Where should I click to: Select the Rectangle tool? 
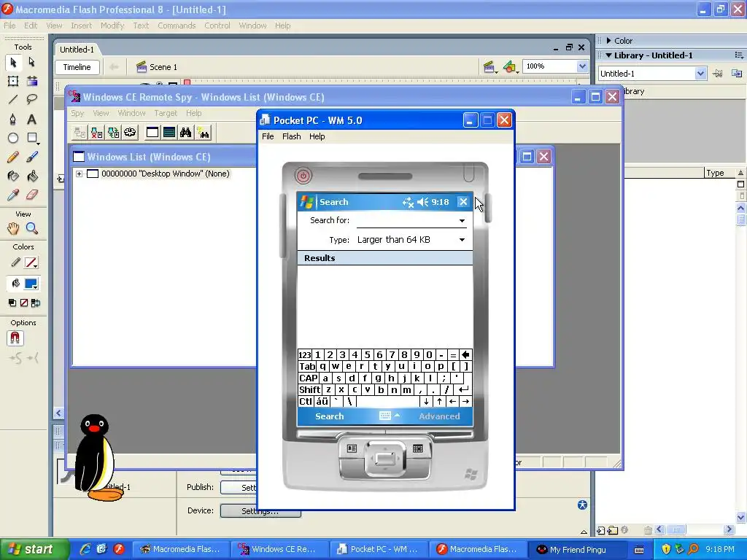tap(32, 138)
